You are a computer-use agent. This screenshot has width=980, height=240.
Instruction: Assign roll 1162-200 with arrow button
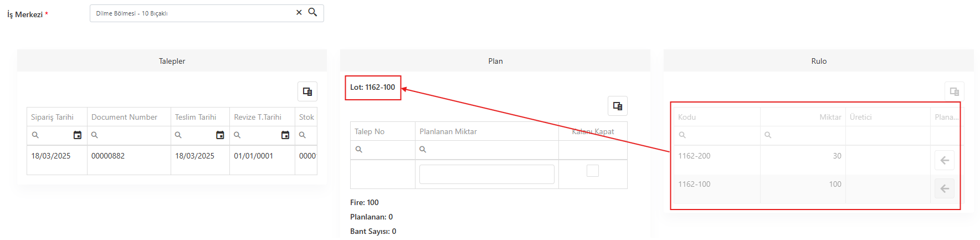click(945, 160)
